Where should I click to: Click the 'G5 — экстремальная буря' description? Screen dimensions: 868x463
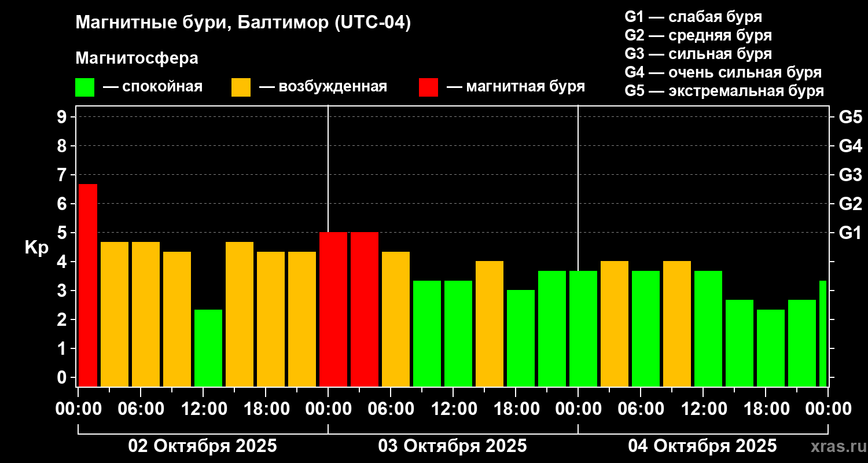click(x=724, y=91)
